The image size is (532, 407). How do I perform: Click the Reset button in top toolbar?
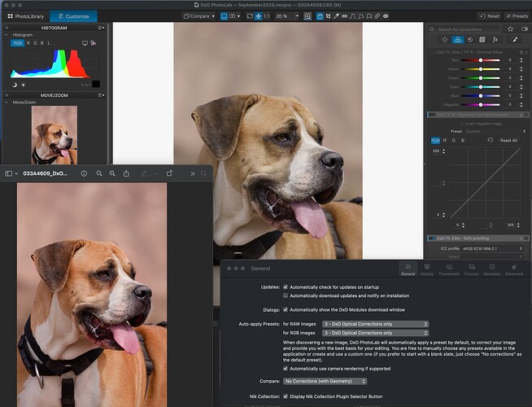click(x=489, y=16)
